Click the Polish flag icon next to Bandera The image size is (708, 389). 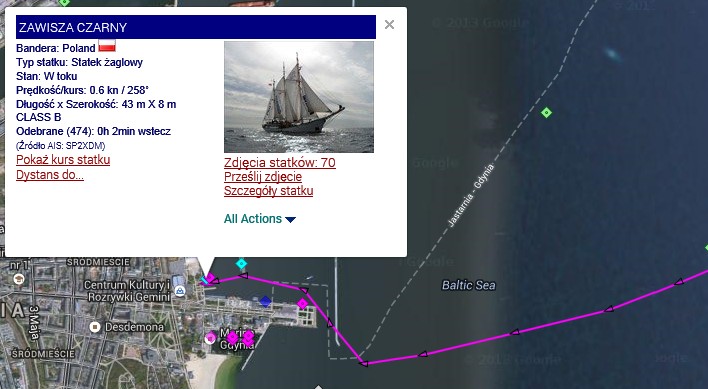107,46
